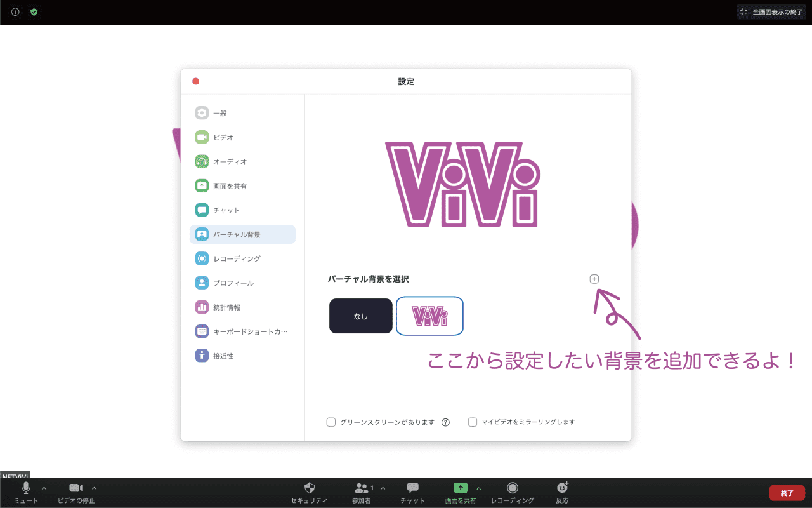Select チャット in the settings sidebar
812x508 pixels.
click(x=242, y=210)
